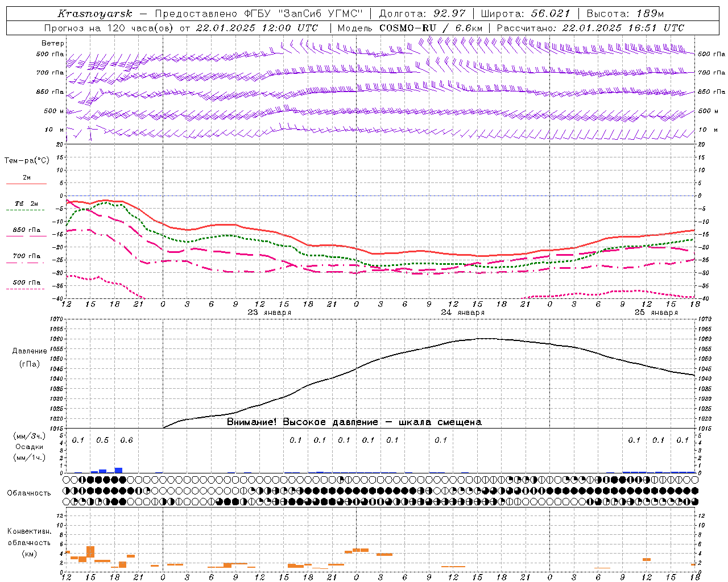Click the 'Рассчитано: 22.01.2025 16:51 UTC' timestamp
The width and height of the screenshot is (728, 582).
pos(590,28)
